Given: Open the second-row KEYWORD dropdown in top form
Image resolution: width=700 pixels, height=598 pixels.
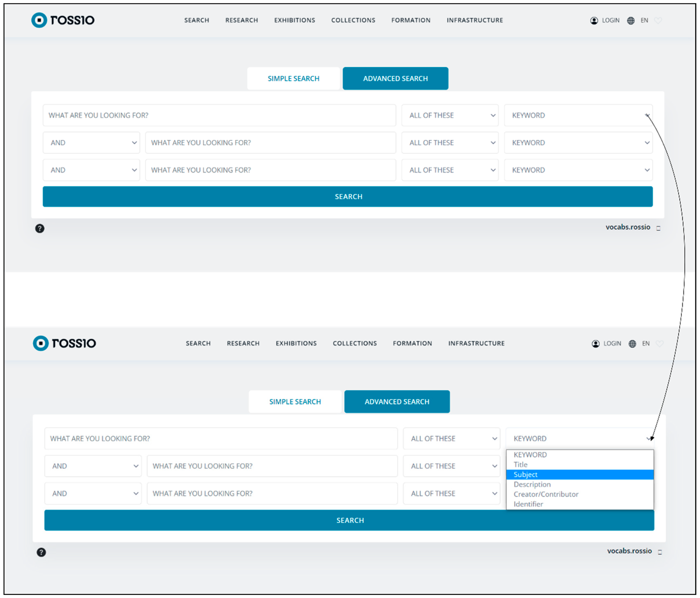Looking at the screenshot, I should (578, 143).
